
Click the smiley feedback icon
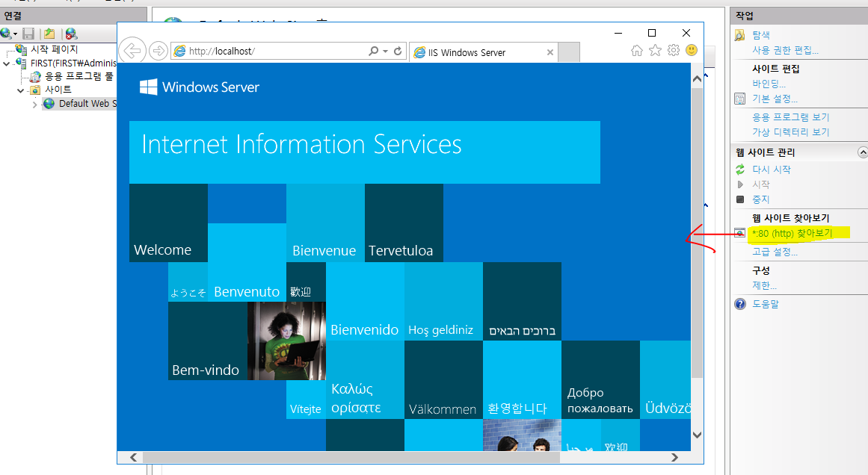(692, 50)
